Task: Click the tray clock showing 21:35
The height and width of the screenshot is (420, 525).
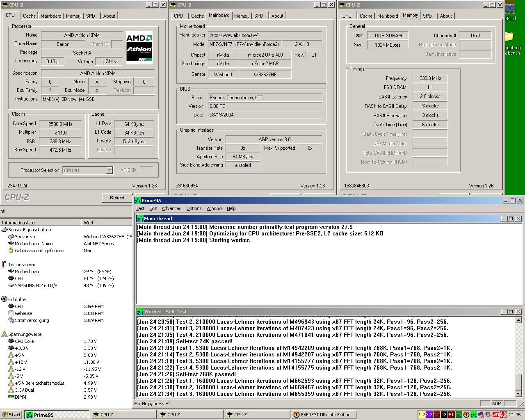Action: click(x=515, y=415)
